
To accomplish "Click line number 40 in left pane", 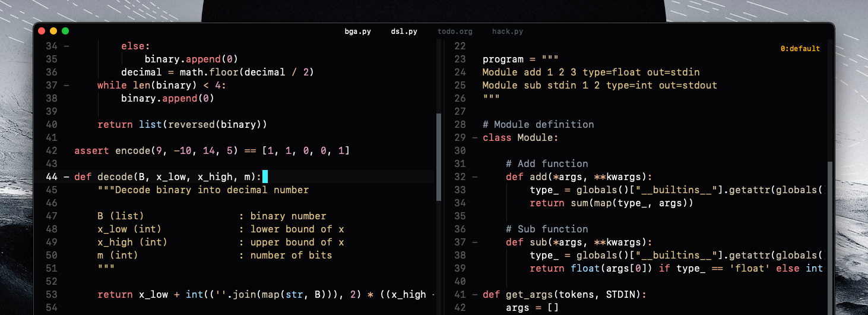I will [x=51, y=125].
